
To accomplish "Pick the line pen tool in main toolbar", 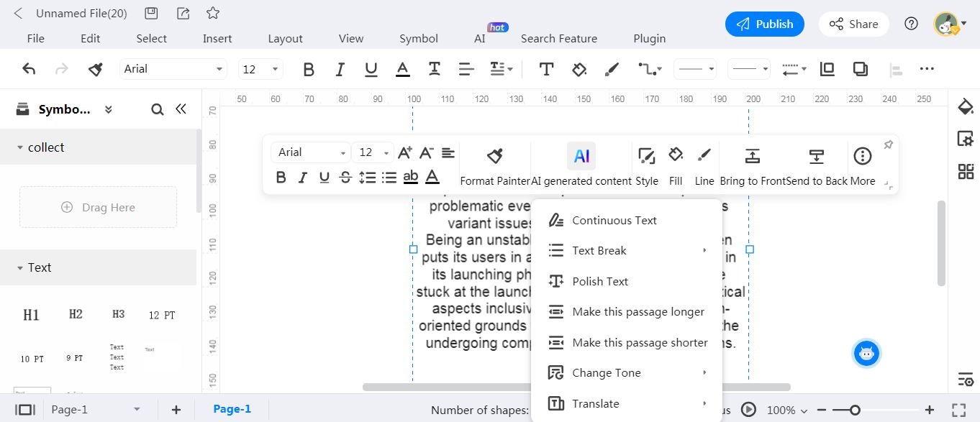I will [x=611, y=69].
